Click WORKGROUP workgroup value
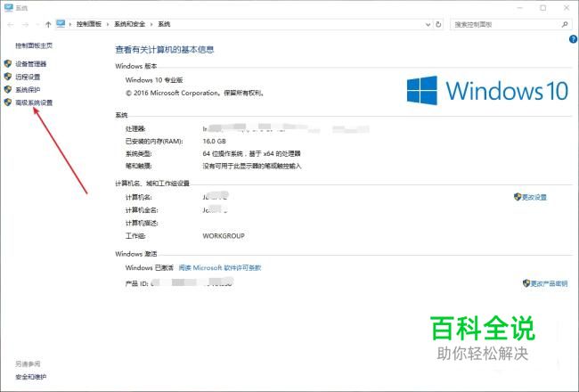579x392 pixels. [x=224, y=236]
